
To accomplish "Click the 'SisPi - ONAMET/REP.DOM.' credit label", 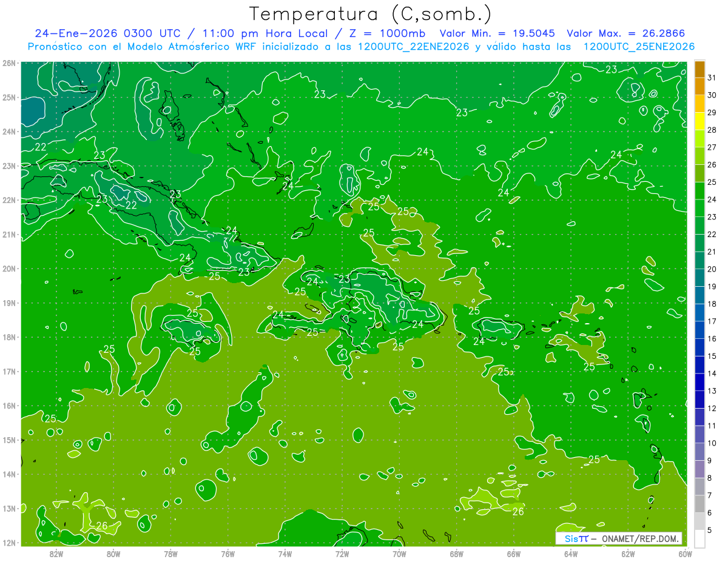I will [x=619, y=538].
